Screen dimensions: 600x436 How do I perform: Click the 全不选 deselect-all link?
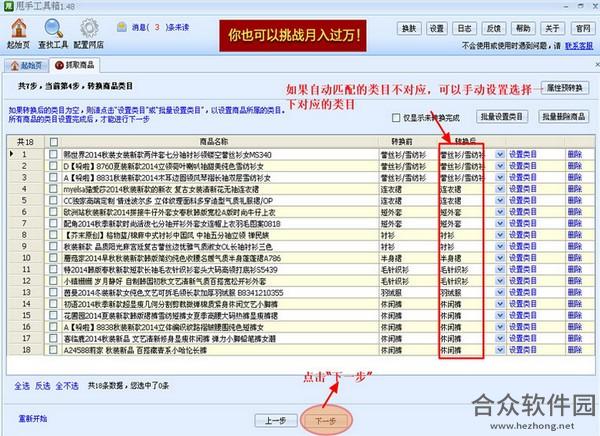pos(67,386)
